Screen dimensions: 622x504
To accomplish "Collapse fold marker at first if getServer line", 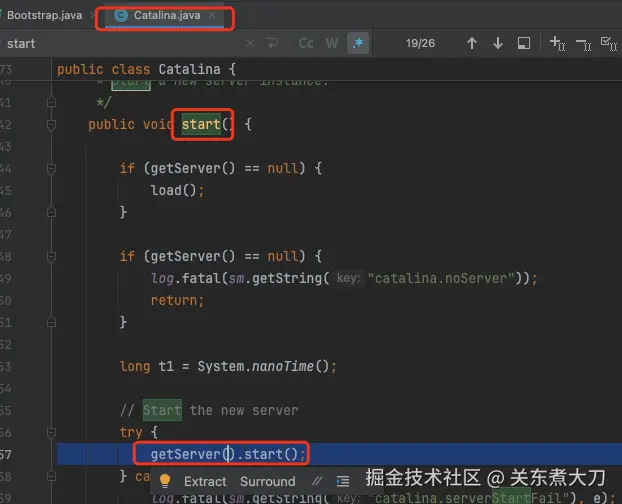I will [x=51, y=169].
